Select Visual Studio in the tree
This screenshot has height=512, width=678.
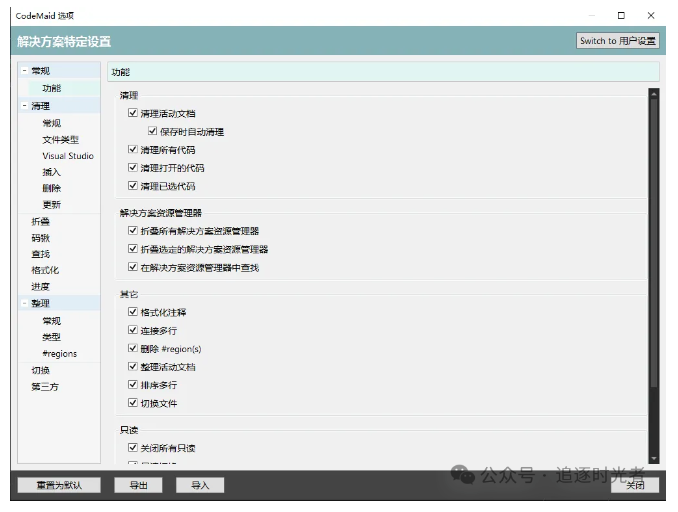coord(68,156)
